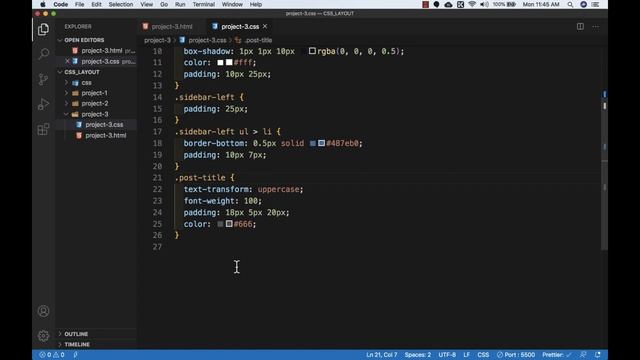Collapse the CSS_LAYOUT folder section

tap(82, 72)
